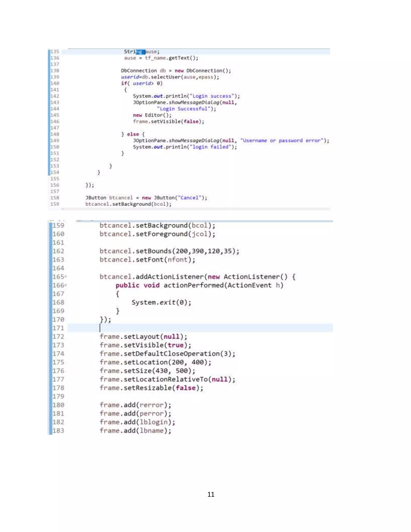The width and height of the screenshot is (411, 532).
Task: Click line number 135 in the gutter
Action: pyautogui.click(x=55, y=52)
